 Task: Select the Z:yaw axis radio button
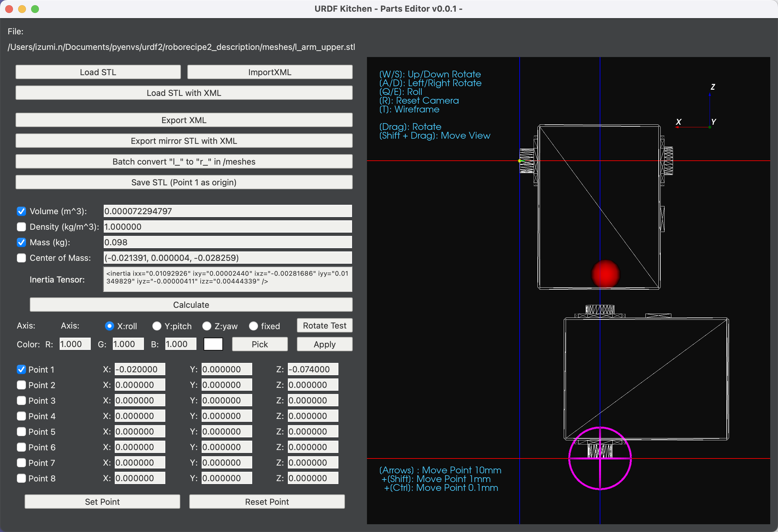pos(207,326)
